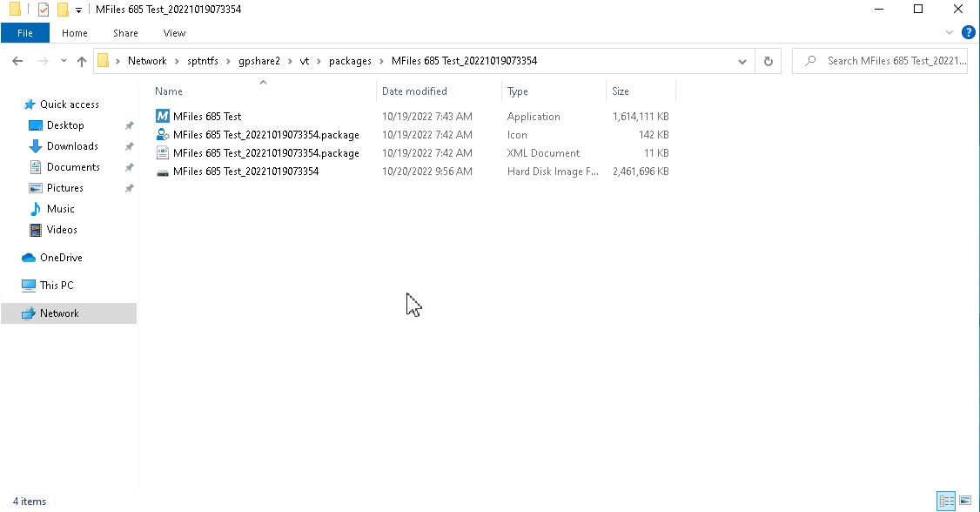Switch to the Home ribbon tab

coord(74,33)
